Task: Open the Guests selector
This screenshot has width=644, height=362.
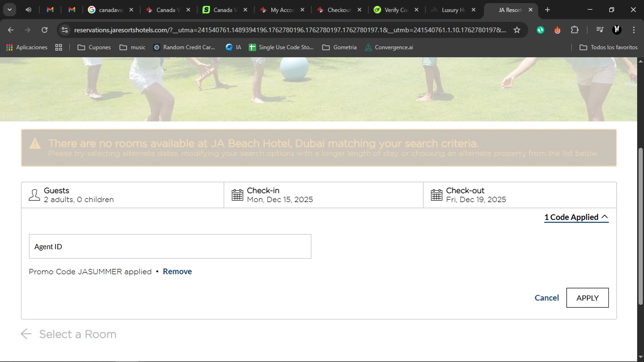Action: (122, 195)
